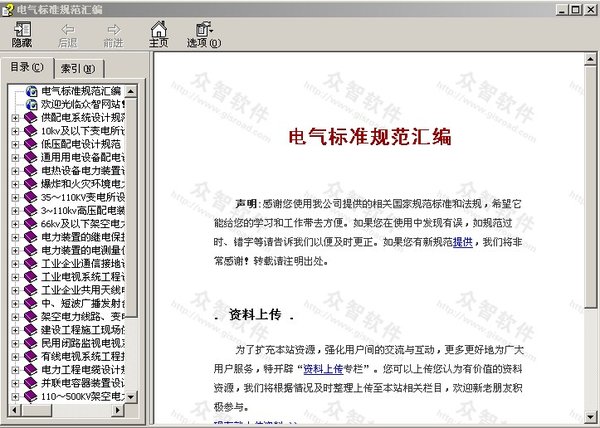The width and height of the screenshot is (600, 428).
Task: Switch to the 目录 (Contents) tab
Action: point(26,68)
